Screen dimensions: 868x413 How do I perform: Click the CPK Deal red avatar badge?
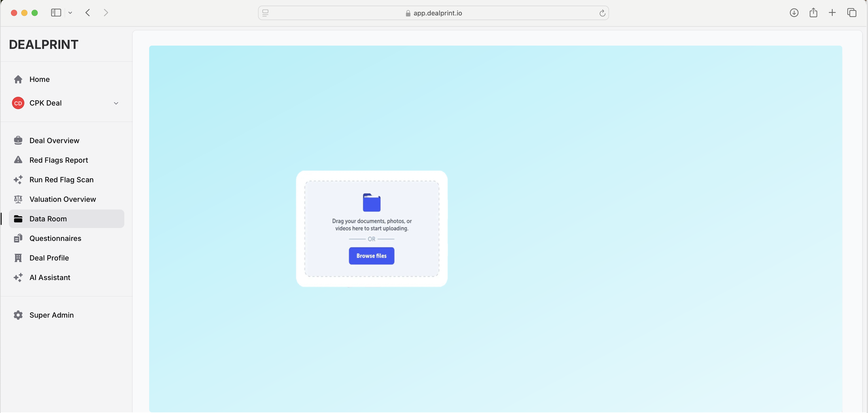coord(18,103)
